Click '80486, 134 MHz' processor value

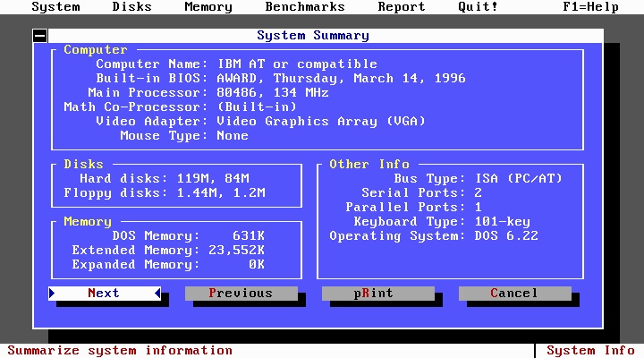pos(273,93)
